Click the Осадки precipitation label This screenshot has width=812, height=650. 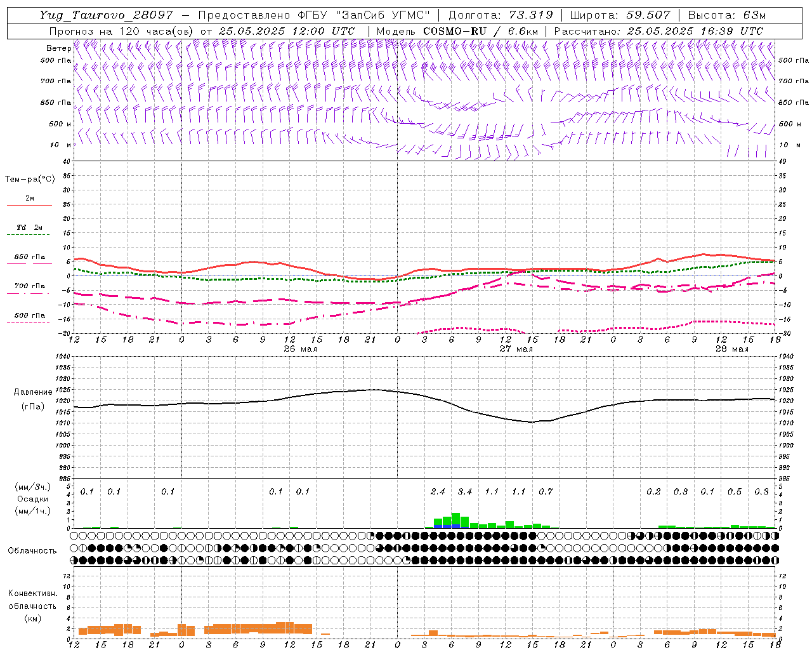point(33,499)
